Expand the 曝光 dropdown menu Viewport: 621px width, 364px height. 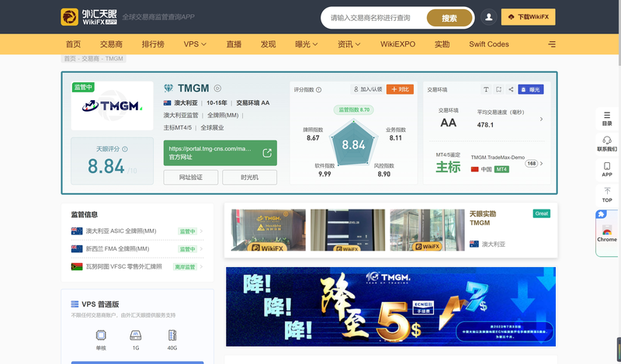(308, 44)
